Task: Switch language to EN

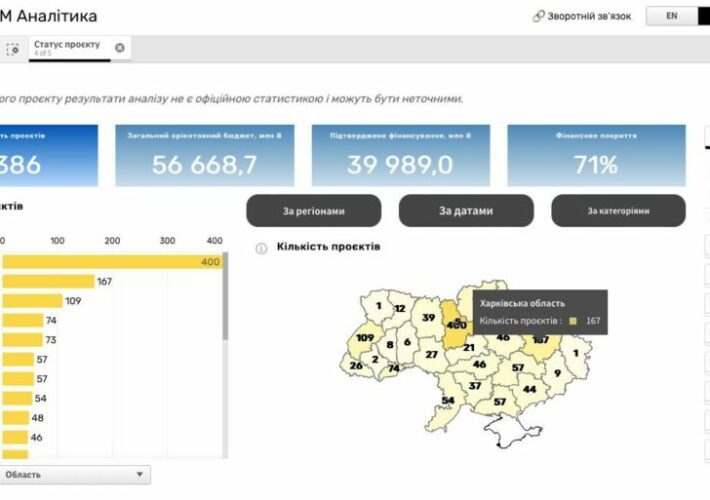Action: pyautogui.click(x=671, y=16)
